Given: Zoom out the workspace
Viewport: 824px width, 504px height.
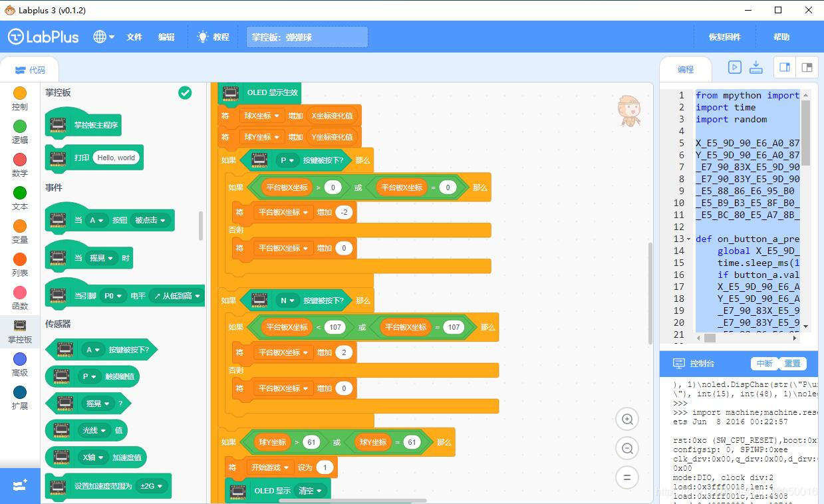Looking at the screenshot, I should [627, 448].
